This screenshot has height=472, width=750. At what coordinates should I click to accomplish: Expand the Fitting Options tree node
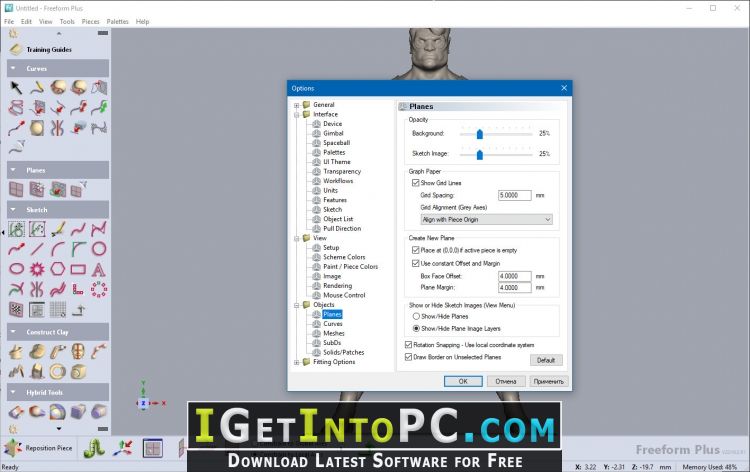297,362
